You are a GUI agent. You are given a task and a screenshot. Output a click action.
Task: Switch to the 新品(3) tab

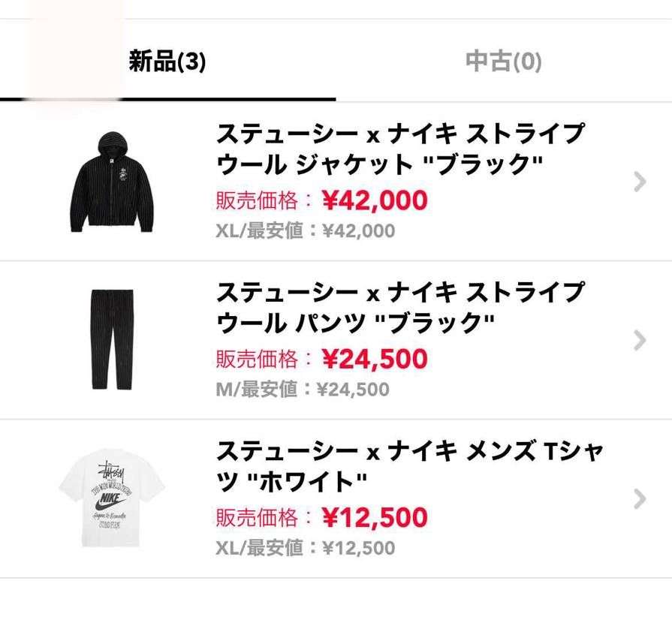(x=167, y=62)
